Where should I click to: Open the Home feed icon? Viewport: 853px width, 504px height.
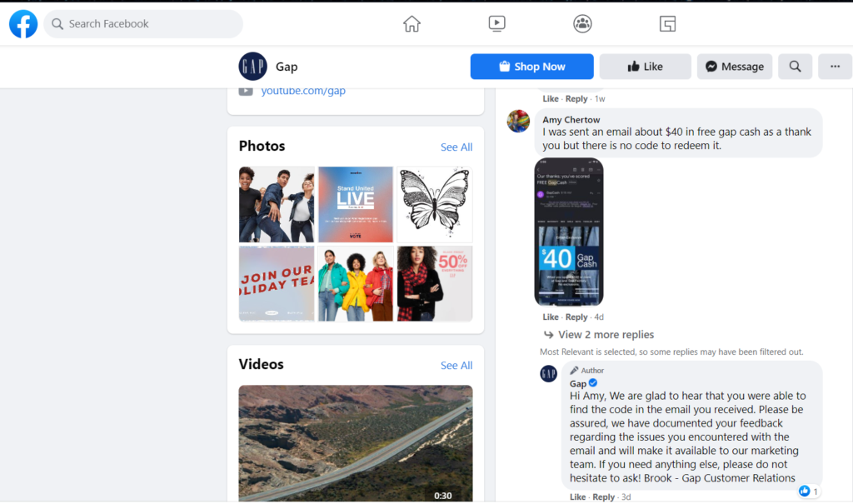pyautogui.click(x=412, y=23)
